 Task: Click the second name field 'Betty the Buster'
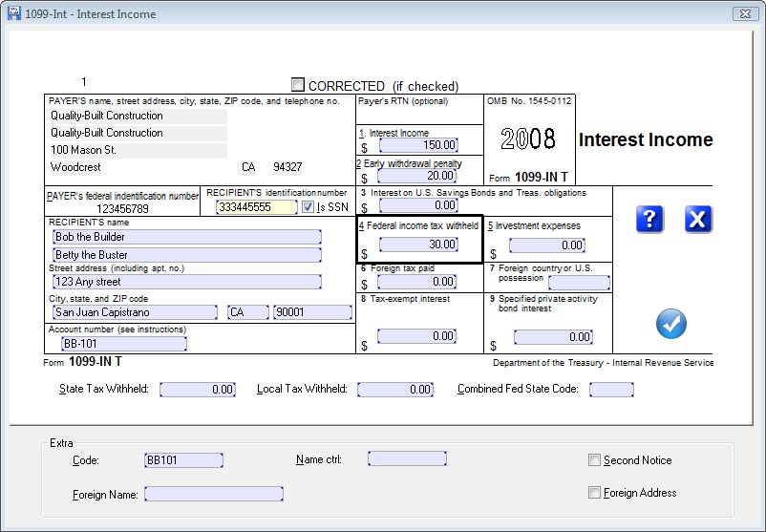click(x=187, y=255)
